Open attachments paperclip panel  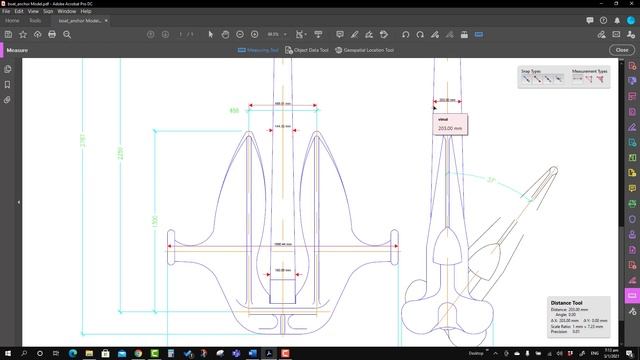coord(7,100)
